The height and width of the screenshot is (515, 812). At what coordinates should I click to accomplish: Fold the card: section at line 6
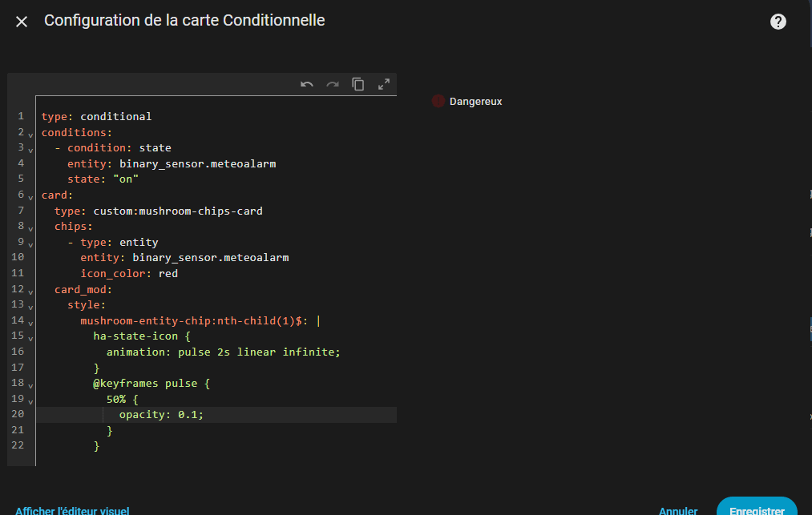(30, 196)
